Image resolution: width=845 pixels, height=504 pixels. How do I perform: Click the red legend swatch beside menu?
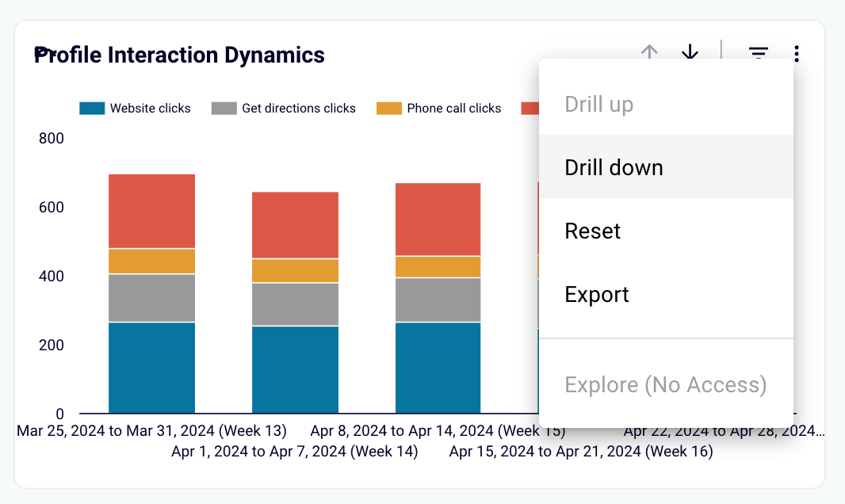pyautogui.click(x=530, y=109)
